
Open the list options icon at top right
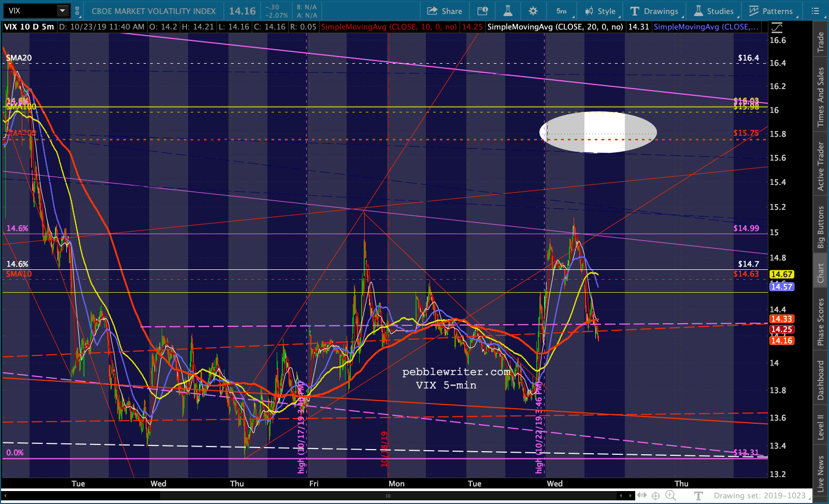(x=815, y=11)
